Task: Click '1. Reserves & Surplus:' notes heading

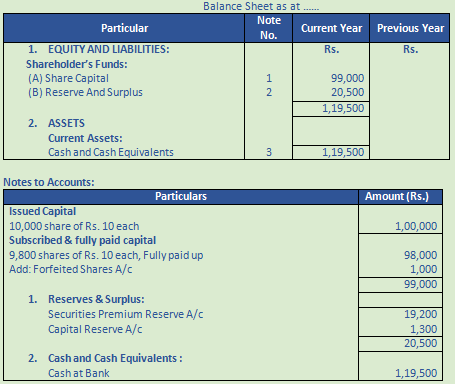Action: [86, 299]
